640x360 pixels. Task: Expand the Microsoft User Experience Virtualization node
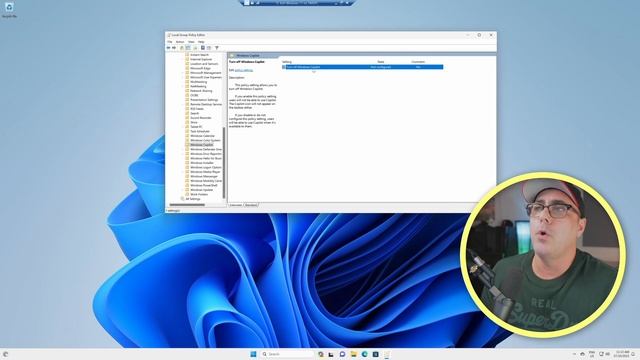183,77
